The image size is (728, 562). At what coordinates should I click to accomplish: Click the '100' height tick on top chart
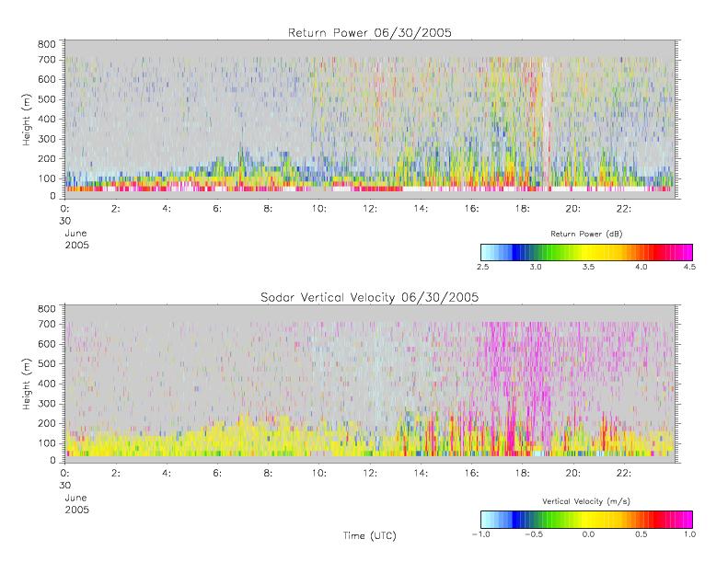[46, 178]
